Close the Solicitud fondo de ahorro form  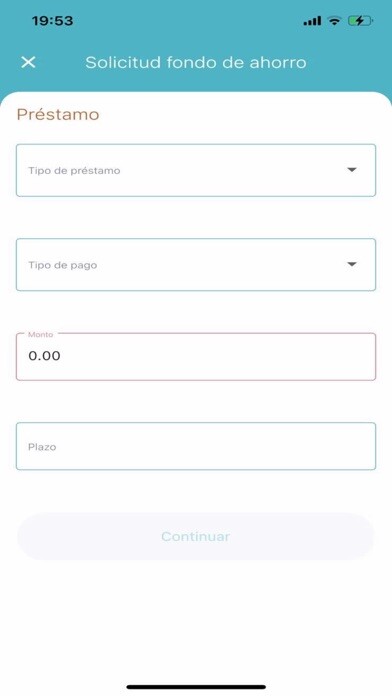pyautogui.click(x=28, y=62)
